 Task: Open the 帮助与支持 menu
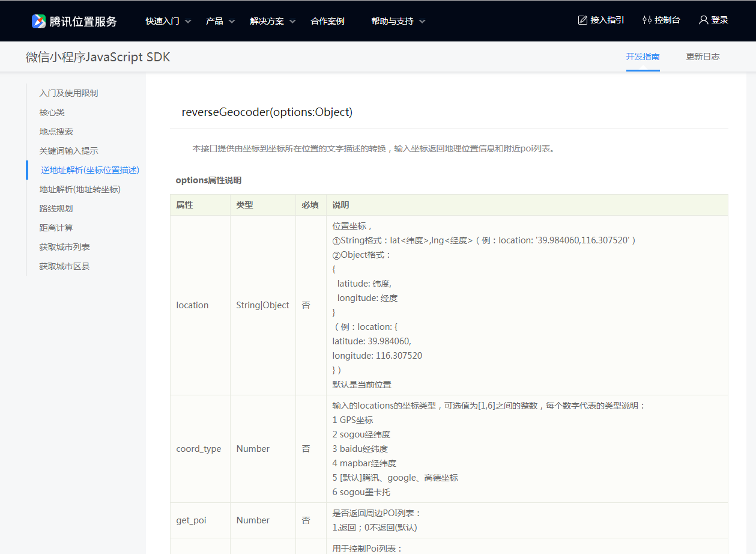tap(392, 21)
